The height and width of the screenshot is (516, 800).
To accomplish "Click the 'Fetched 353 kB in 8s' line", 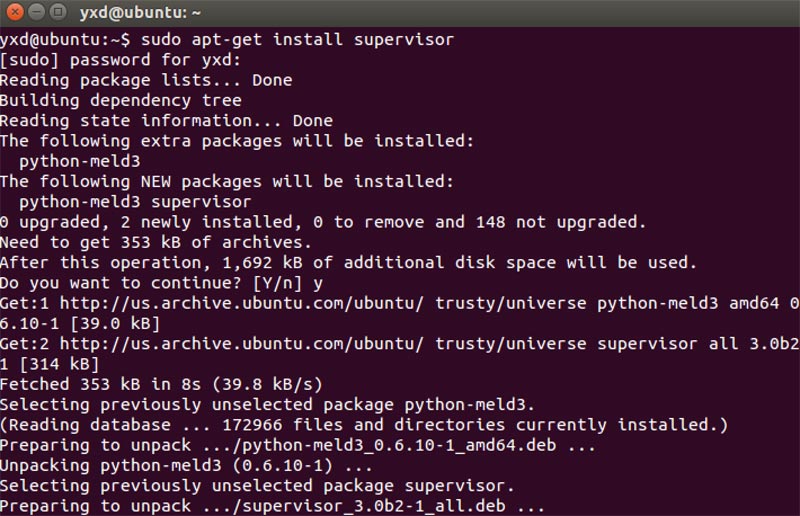I will coord(161,384).
